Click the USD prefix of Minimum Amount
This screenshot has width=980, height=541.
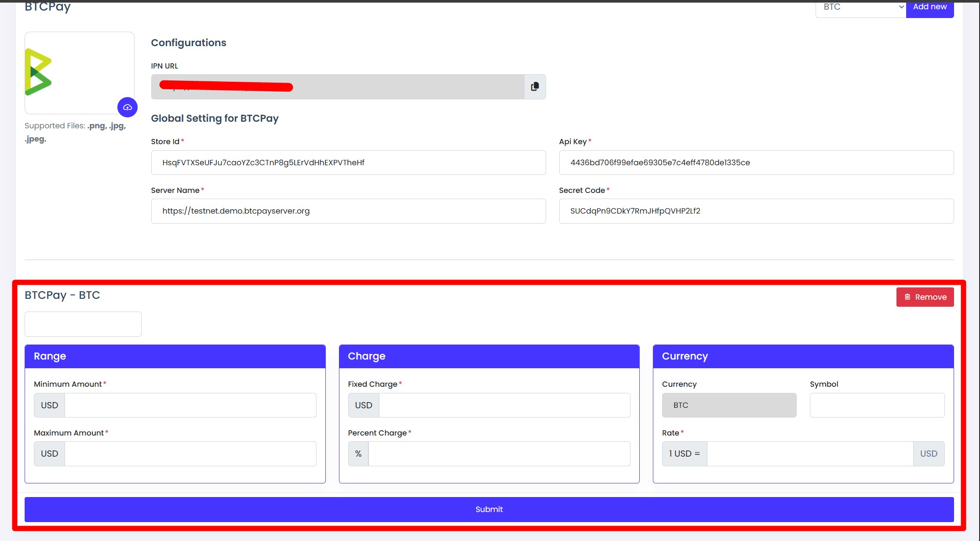pyautogui.click(x=49, y=405)
